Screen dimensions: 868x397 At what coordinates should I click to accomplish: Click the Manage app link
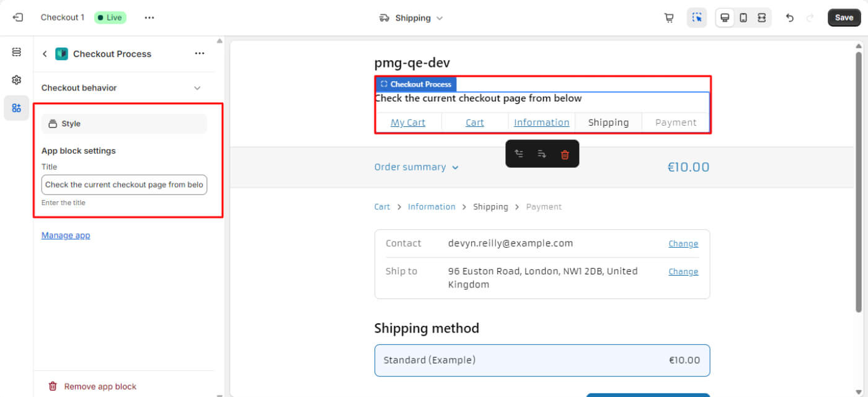(66, 235)
